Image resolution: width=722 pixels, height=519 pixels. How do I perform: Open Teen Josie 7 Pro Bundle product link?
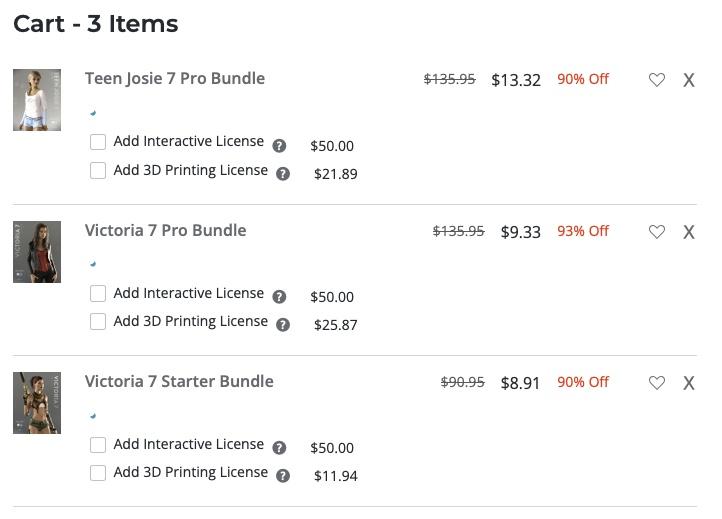click(x=175, y=78)
